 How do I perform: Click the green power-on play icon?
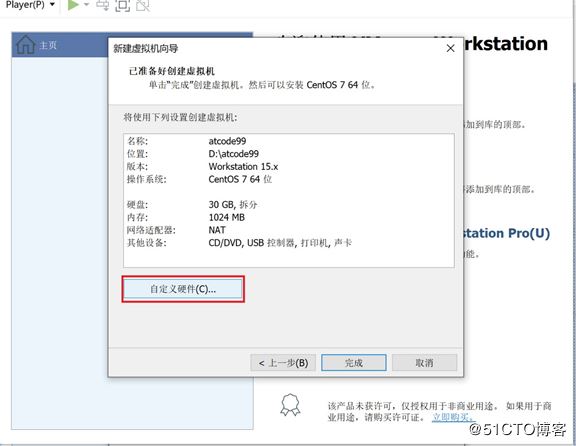coord(73,5)
